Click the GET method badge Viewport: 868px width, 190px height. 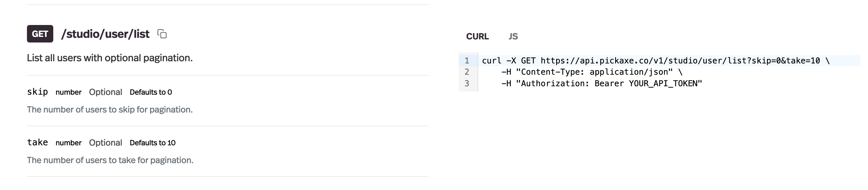[40, 34]
